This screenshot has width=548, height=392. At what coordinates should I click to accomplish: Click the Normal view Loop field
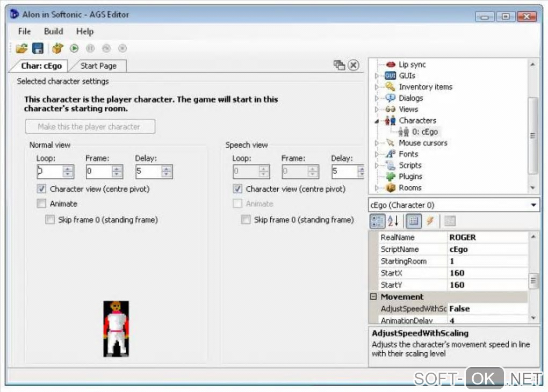click(50, 171)
